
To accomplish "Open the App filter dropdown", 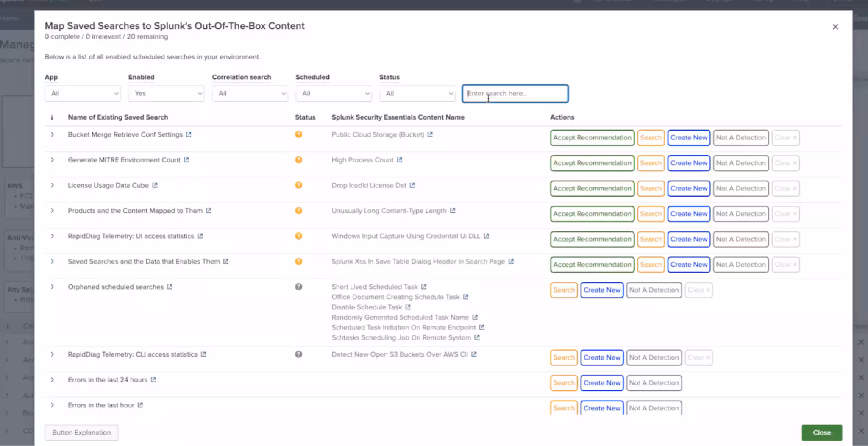I will (x=83, y=94).
